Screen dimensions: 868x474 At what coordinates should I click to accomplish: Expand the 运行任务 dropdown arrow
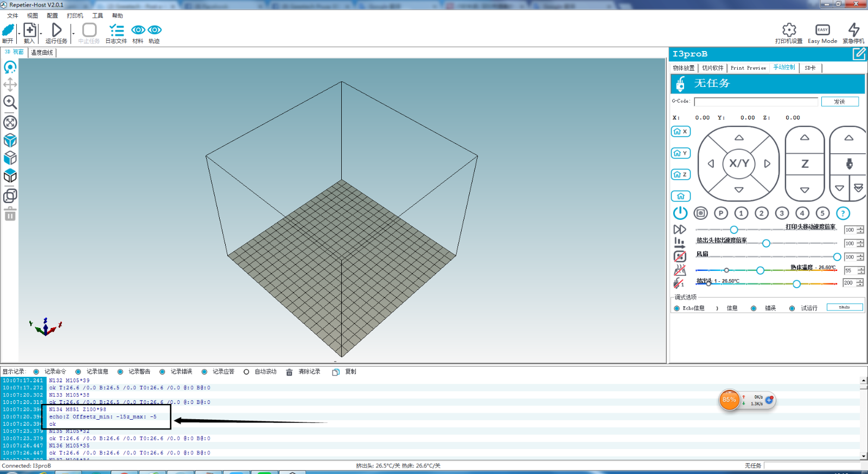pyautogui.click(x=73, y=34)
